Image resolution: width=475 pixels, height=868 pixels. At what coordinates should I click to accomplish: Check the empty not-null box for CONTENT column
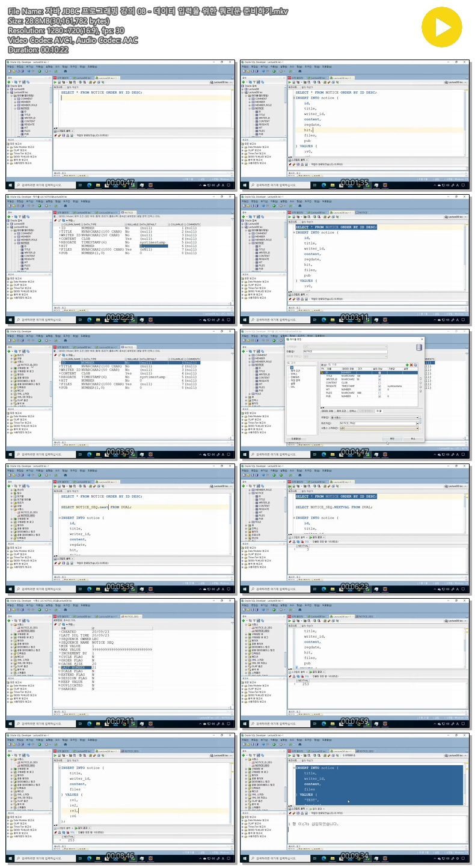tap(379, 383)
